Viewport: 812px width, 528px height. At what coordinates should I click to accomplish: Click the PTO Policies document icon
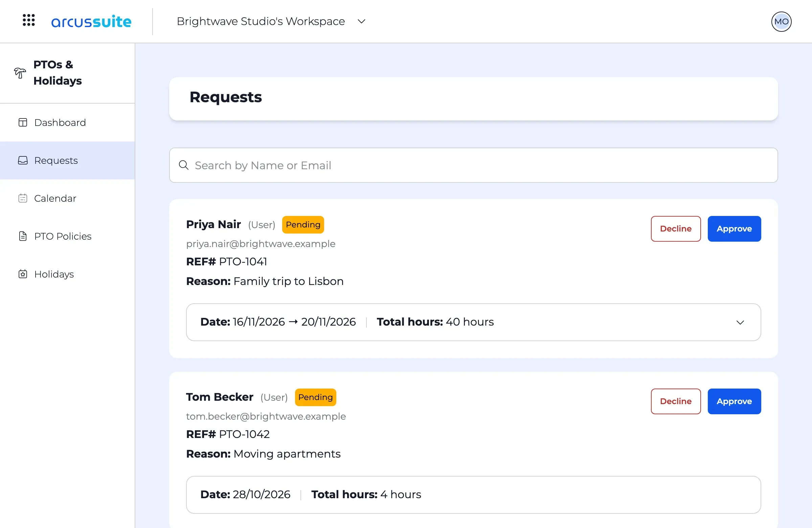23,236
